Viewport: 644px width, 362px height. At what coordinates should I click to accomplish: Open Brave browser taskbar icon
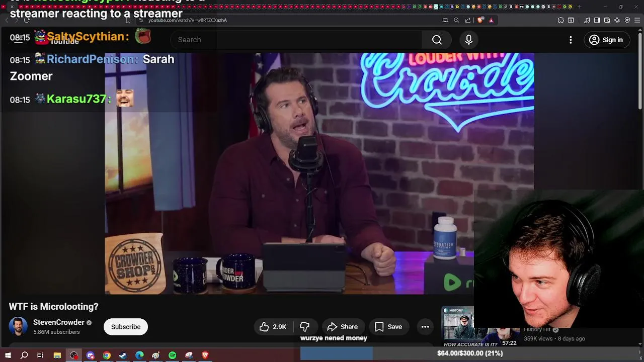pos(205,355)
